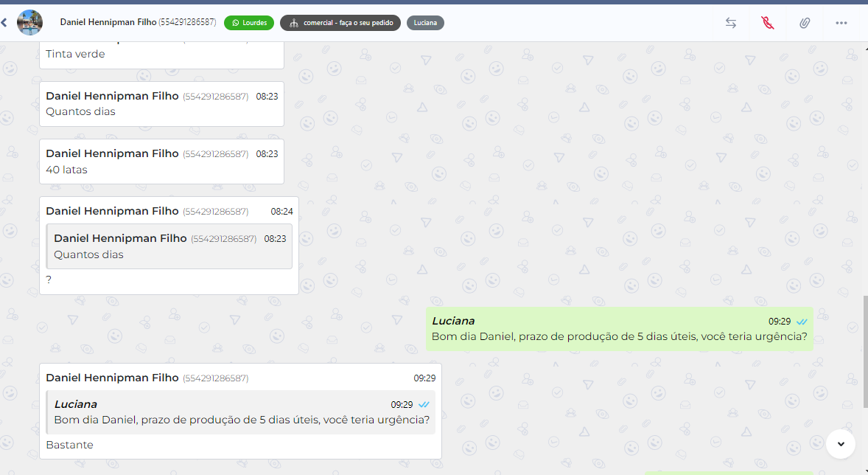Click the '40 latas' message bubble
Viewport: 868px width, 475px height.
tap(161, 162)
